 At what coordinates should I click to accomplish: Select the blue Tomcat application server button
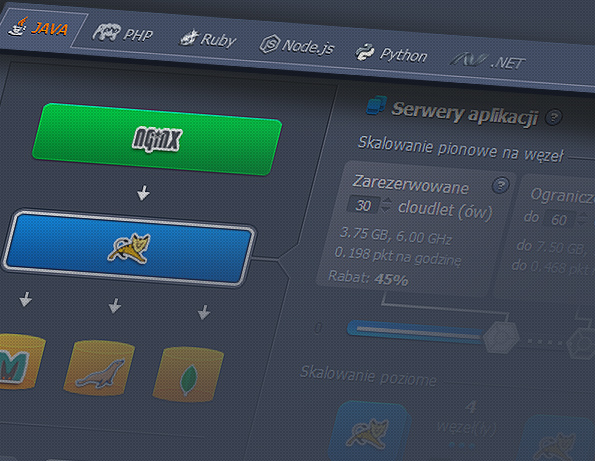(x=129, y=249)
